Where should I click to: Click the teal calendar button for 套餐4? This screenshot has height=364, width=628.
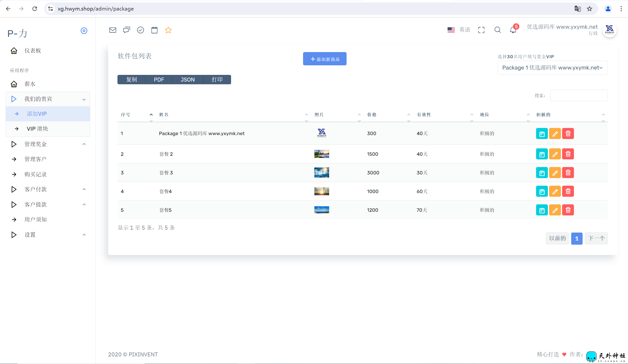542,192
